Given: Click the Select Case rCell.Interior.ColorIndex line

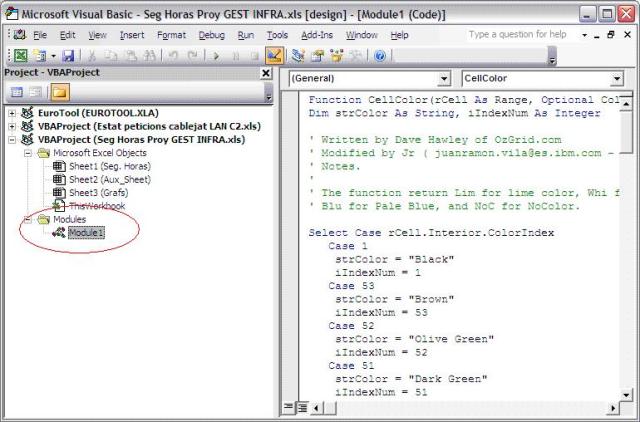Looking at the screenshot, I should (x=431, y=233).
